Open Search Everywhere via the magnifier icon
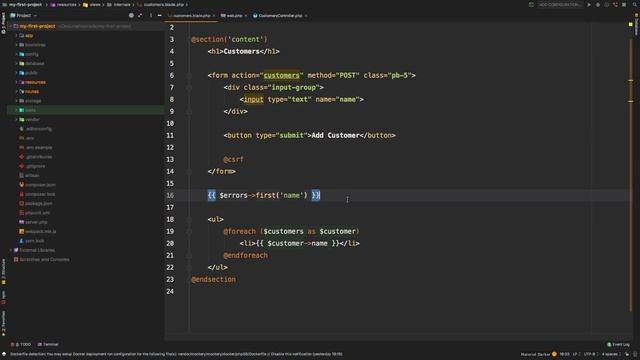640x360 pixels. pos(635,5)
